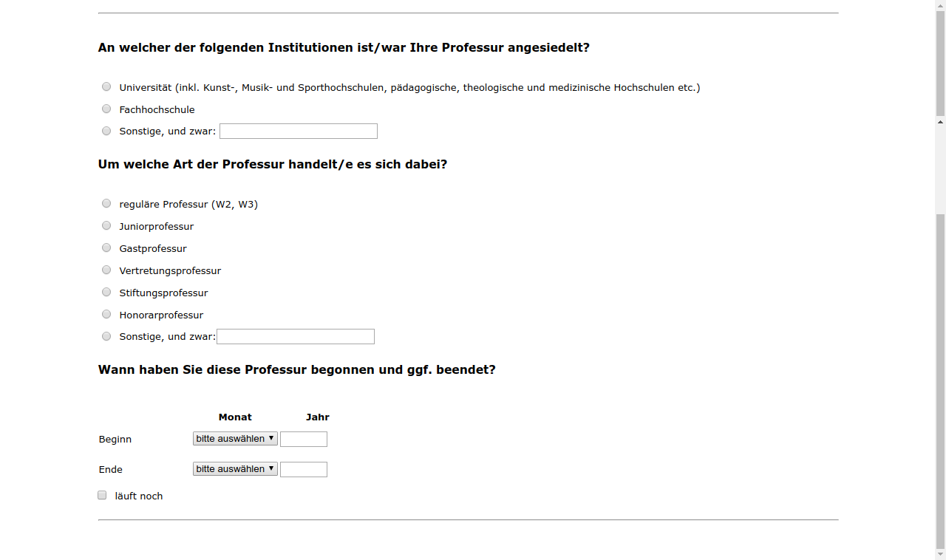Screen dimensions: 946x560
Task: Select institution option Sonstige, und zwar
Action: (106, 131)
